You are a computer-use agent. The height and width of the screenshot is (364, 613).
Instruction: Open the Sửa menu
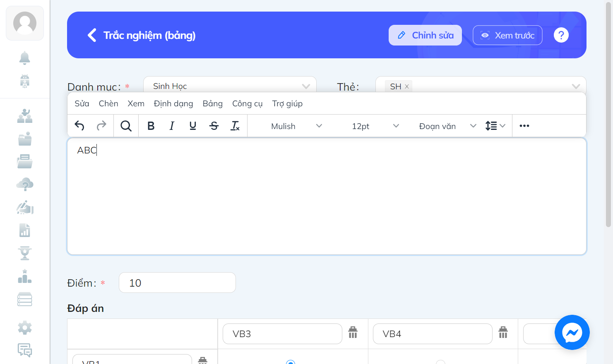[82, 103]
